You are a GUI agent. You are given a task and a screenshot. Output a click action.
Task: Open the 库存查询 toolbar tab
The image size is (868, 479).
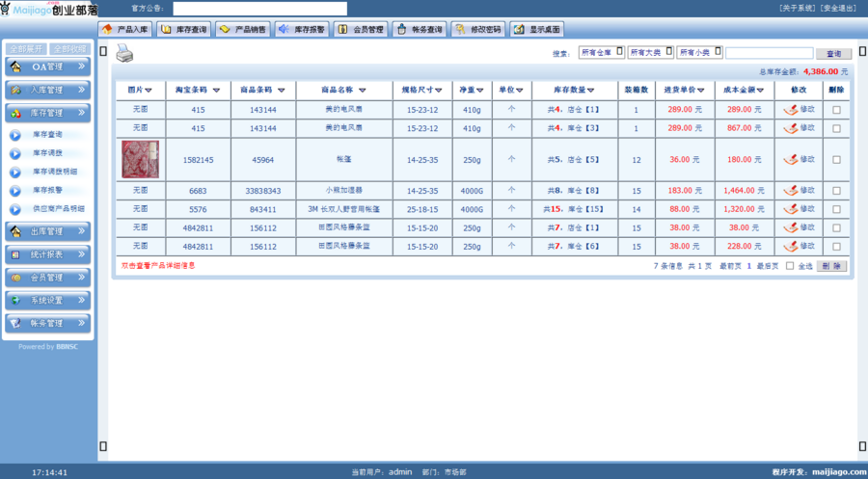[182, 30]
